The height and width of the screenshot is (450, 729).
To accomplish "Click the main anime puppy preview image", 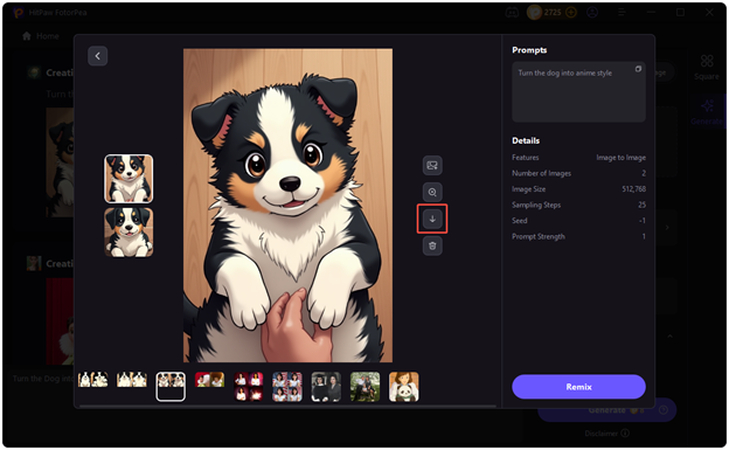I will pos(288,205).
